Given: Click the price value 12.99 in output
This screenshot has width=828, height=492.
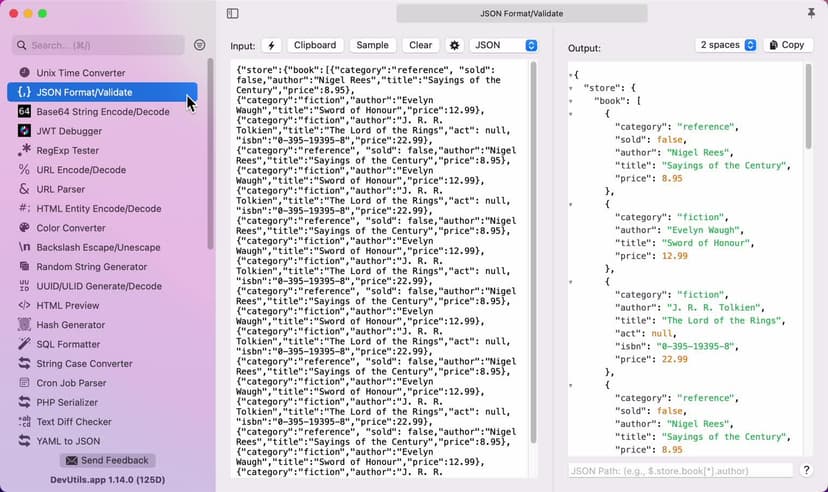Looking at the screenshot, I should tap(674, 256).
